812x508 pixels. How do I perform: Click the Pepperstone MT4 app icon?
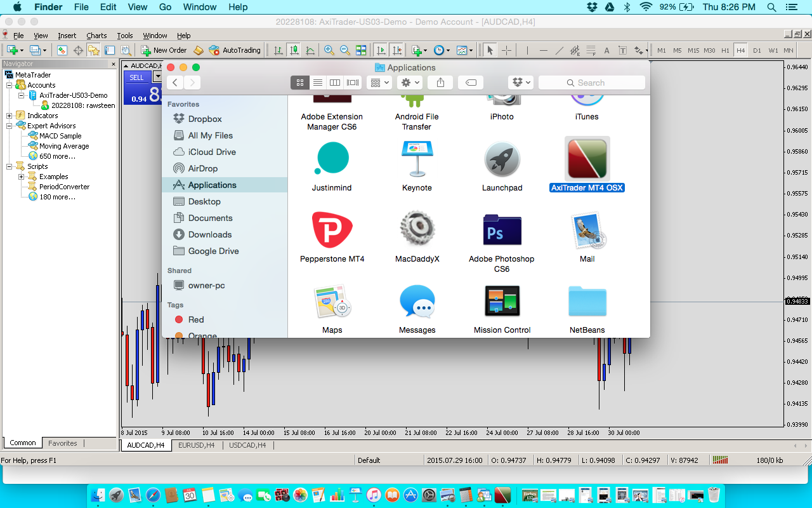332,230
